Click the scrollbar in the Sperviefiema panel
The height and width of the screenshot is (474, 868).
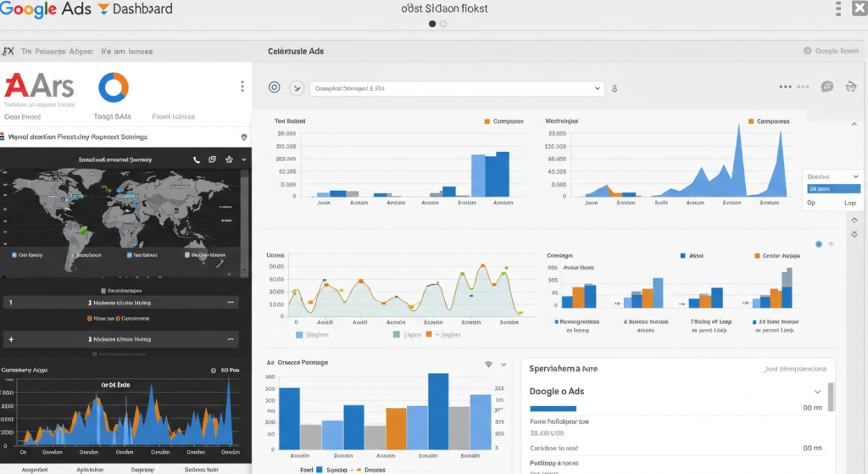click(831, 397)
